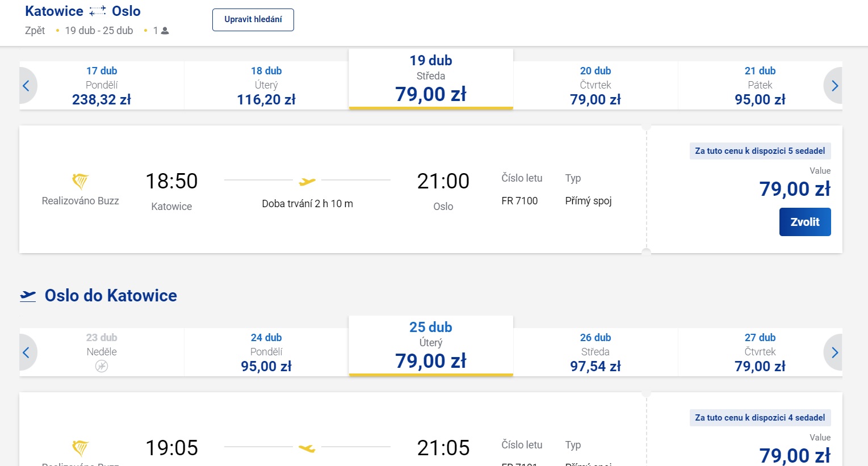Click the no-flight icon under 23 dub
This screenshot has height=466, width=868.
[102, 366]
